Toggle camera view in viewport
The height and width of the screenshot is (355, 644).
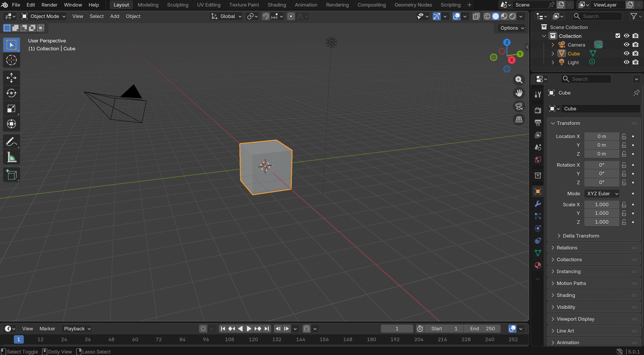tap(519, 106)
